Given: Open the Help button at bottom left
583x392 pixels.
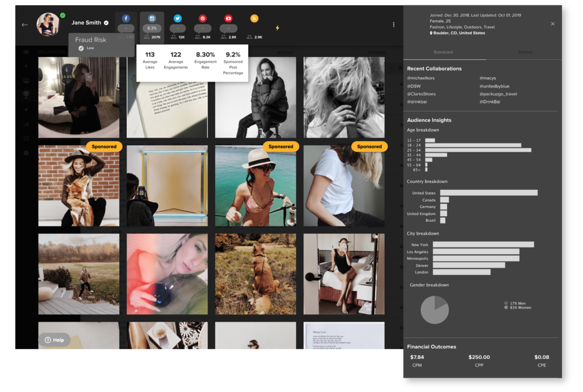Looking at the screenshot, I should [54, 339].
